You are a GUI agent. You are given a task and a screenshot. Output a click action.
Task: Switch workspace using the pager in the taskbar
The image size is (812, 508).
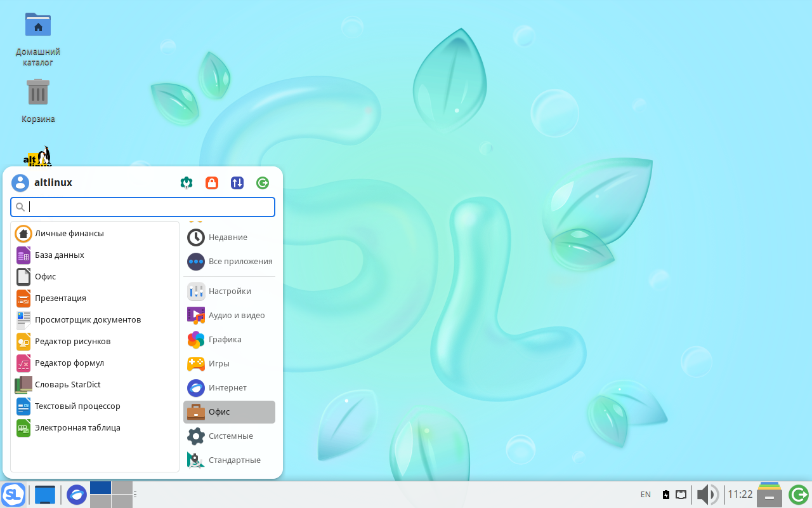(x=112, y=494)
